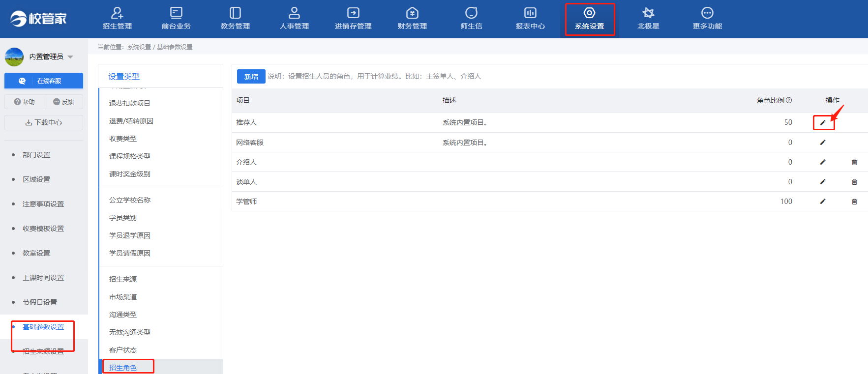Image resolution: width=868 pixels, height=374 pixels.
Task: Select 退费扣款项目 setting type
Action: pyautogui.click(x=130, y=103)
